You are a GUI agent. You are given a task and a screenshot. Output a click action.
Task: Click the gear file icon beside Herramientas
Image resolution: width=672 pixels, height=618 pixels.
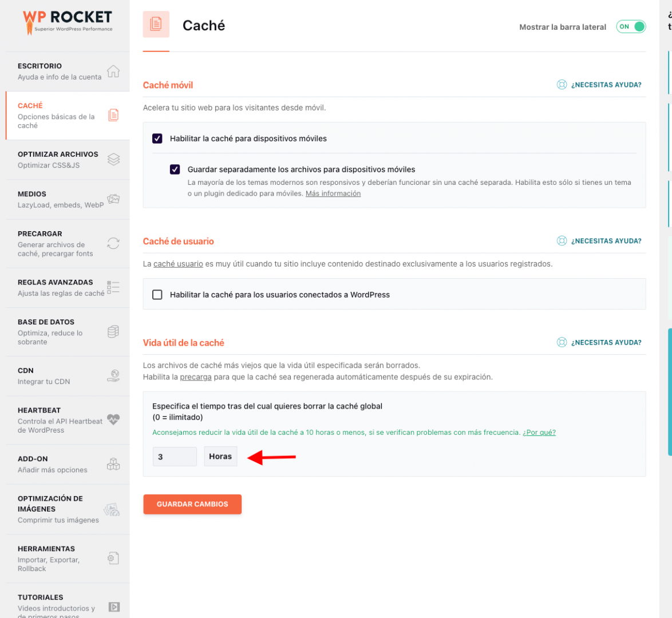click(x=113, y=558)
